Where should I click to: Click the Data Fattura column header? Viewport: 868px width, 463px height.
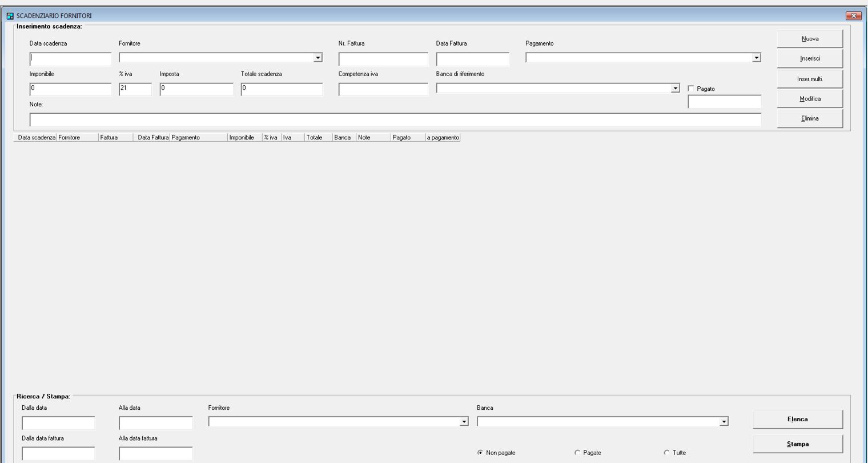[153, 138]
